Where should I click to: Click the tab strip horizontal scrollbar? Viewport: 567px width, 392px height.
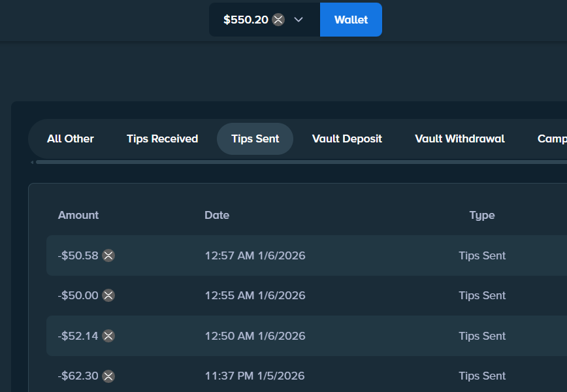click(301, 163)
